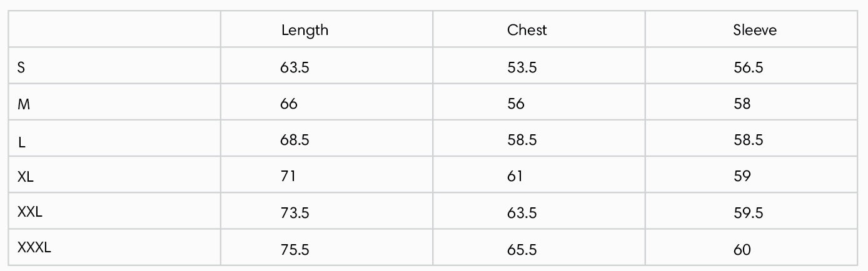Image resolution: width=868 pixels, height=271 pixels.
Task: Select the Sleeve column header
Action: click(755, 29)
